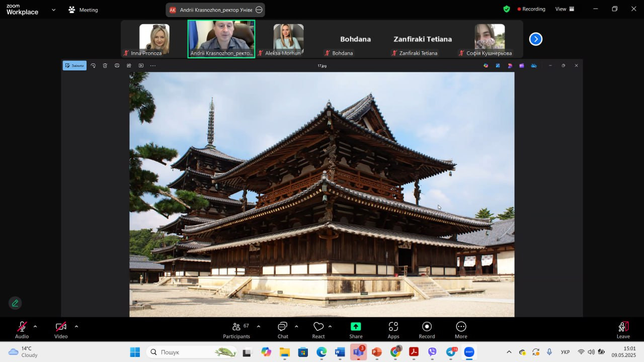Open the View layout menu

564,9
